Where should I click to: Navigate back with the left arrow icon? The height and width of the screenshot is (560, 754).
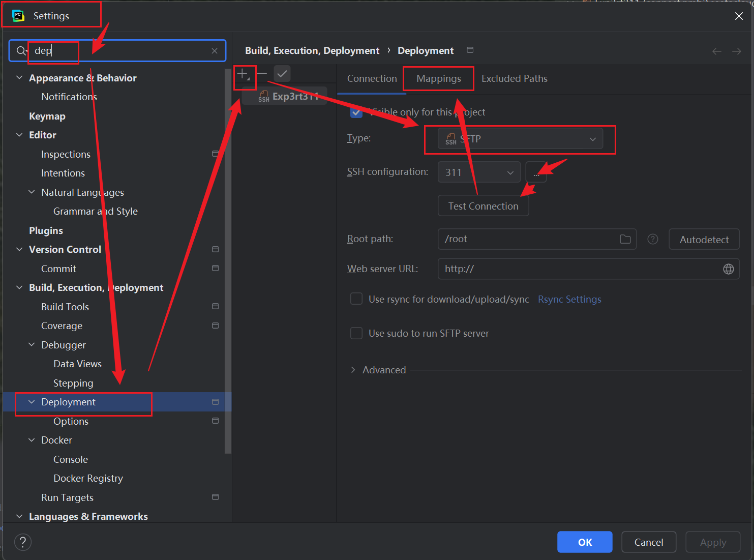coord(716,51)
